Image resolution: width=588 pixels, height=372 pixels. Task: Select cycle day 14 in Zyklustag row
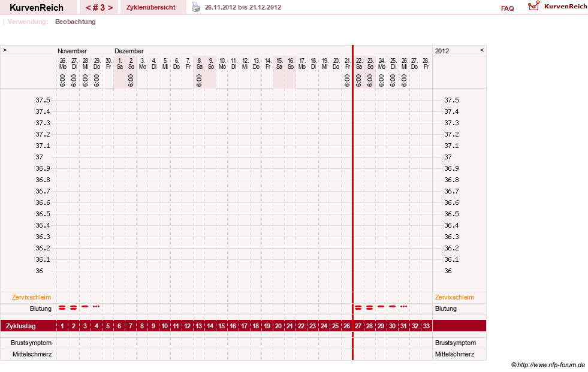click(210, 326)
